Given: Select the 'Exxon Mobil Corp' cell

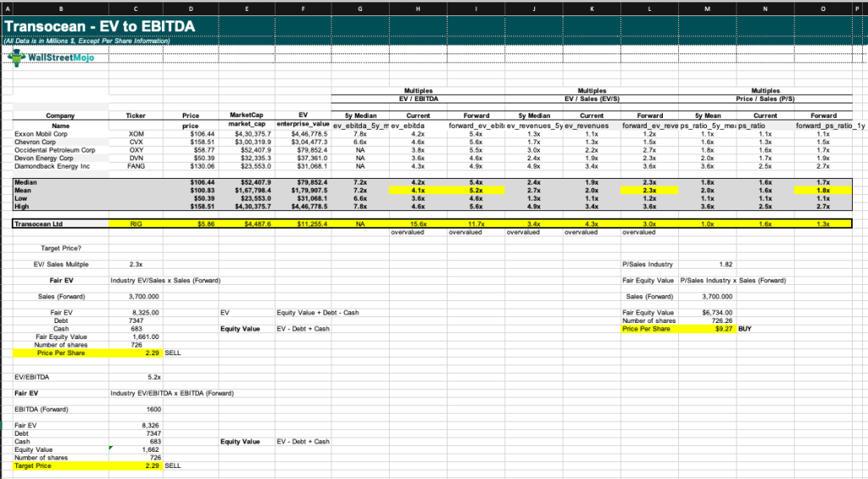Looking at the screenshot, I should tap(61, 134).
